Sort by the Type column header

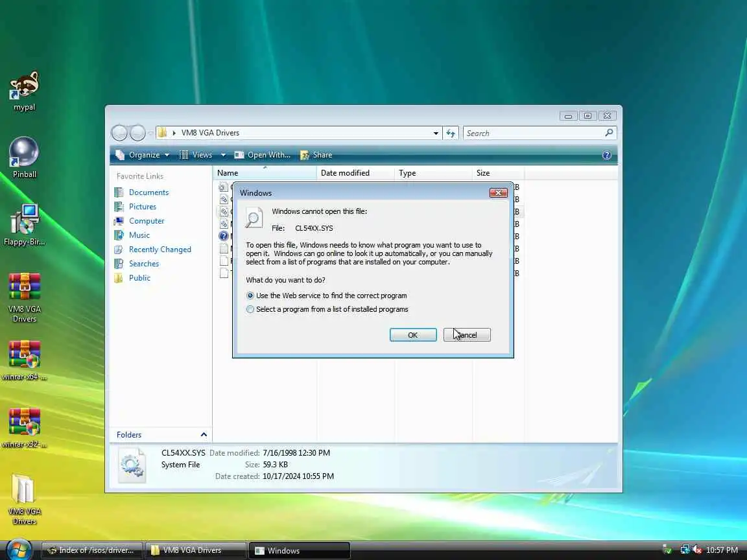click(x=434, y=173)
